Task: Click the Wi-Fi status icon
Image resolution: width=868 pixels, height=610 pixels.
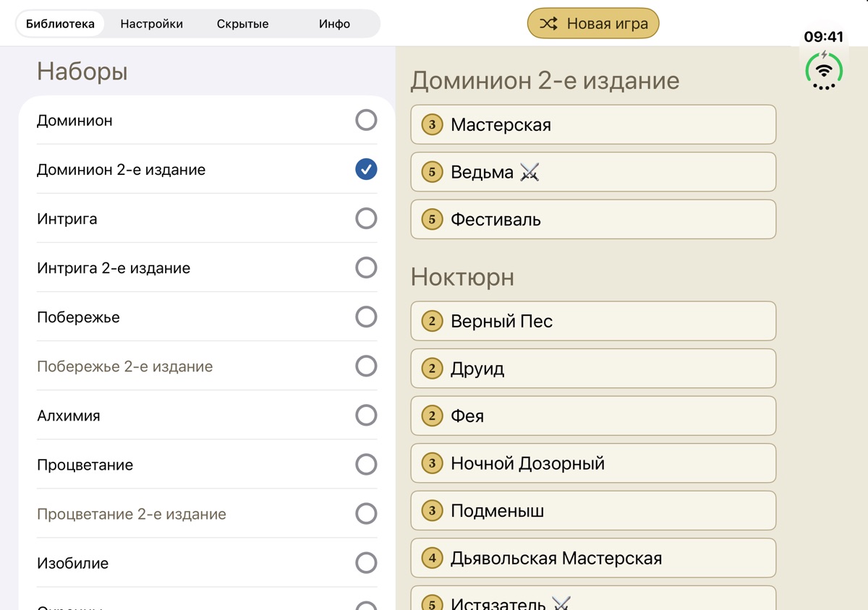Action: (824, 71)
